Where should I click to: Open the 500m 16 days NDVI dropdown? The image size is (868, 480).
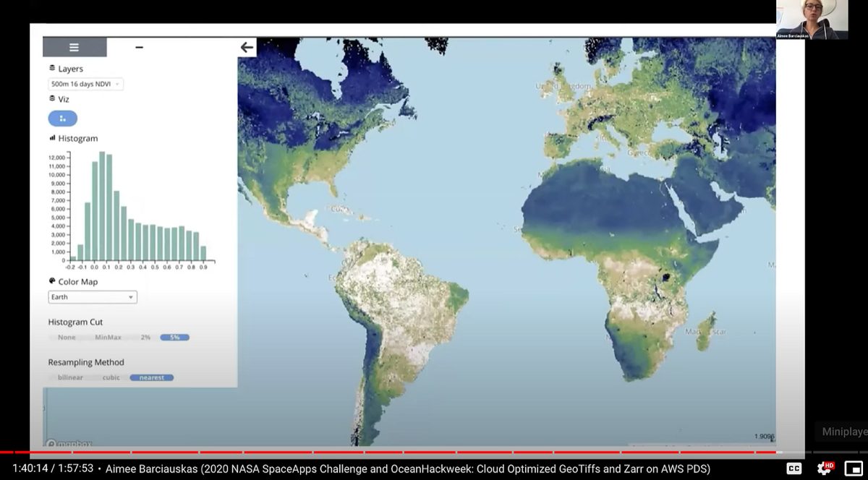[86, 84]
